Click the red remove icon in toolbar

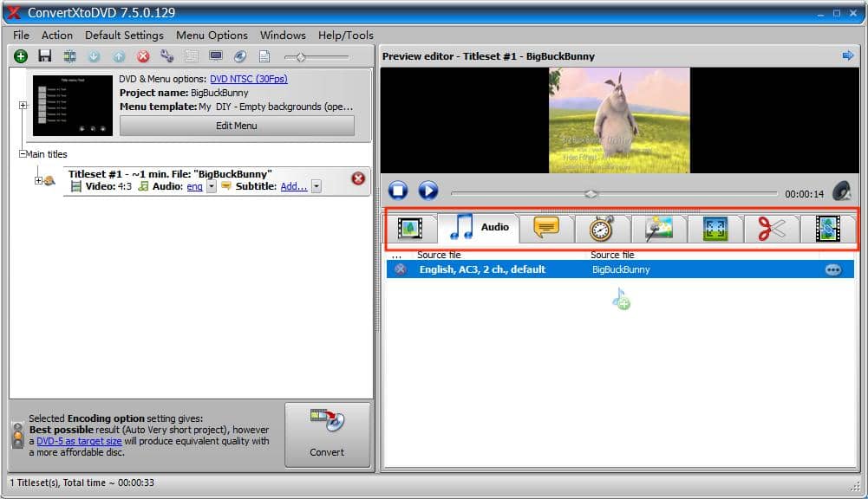143,56
